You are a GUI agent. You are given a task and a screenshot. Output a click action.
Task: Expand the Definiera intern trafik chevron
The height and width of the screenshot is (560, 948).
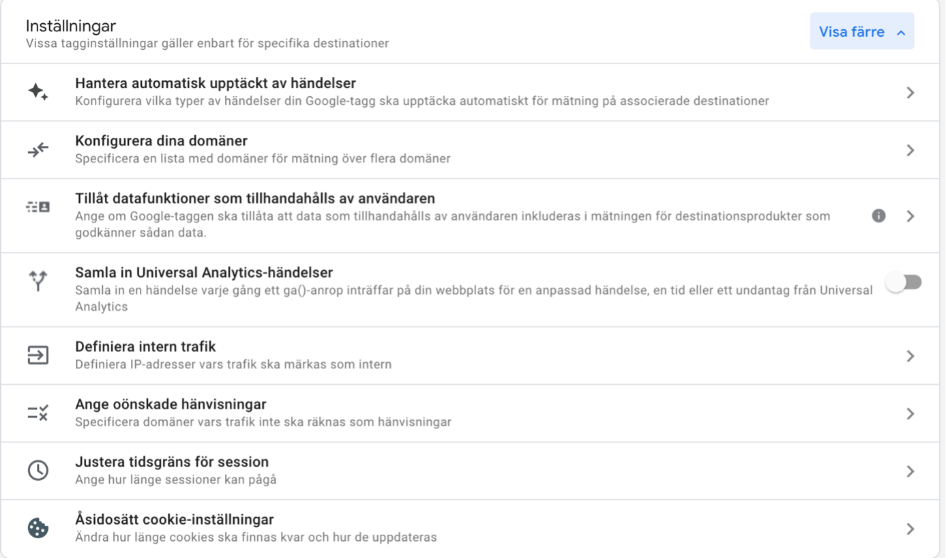click(910, 356)
